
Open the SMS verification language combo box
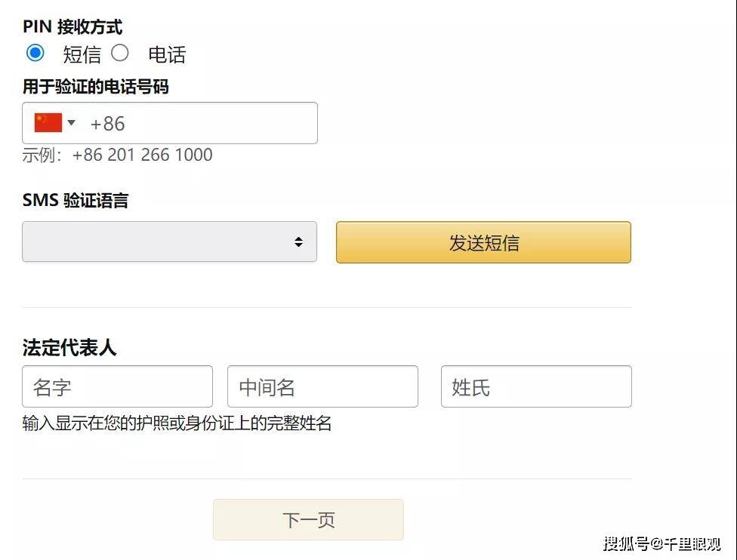click(170, 242)
